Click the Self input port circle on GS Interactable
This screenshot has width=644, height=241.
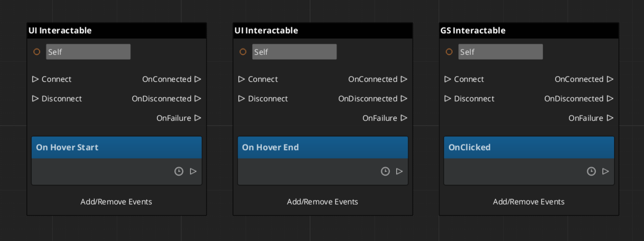point(449,52)
